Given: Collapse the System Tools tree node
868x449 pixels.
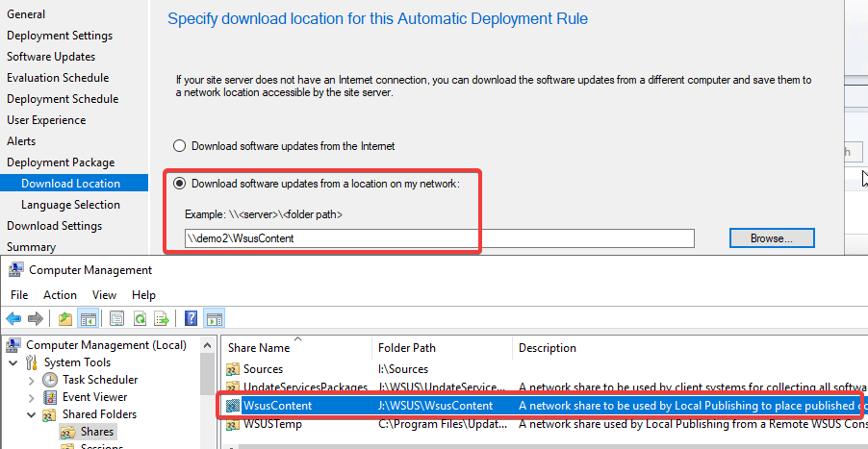Looking at the screenshot, I should pos(13,362).
